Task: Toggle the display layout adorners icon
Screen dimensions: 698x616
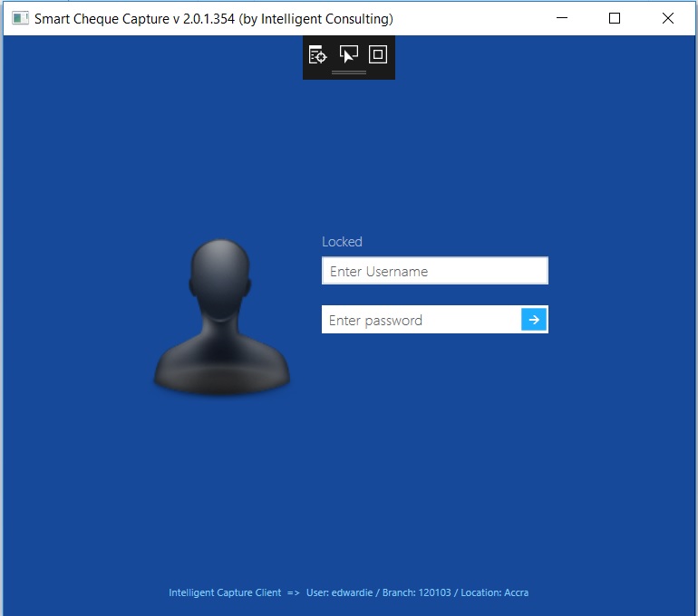Action: coord(378,54)
